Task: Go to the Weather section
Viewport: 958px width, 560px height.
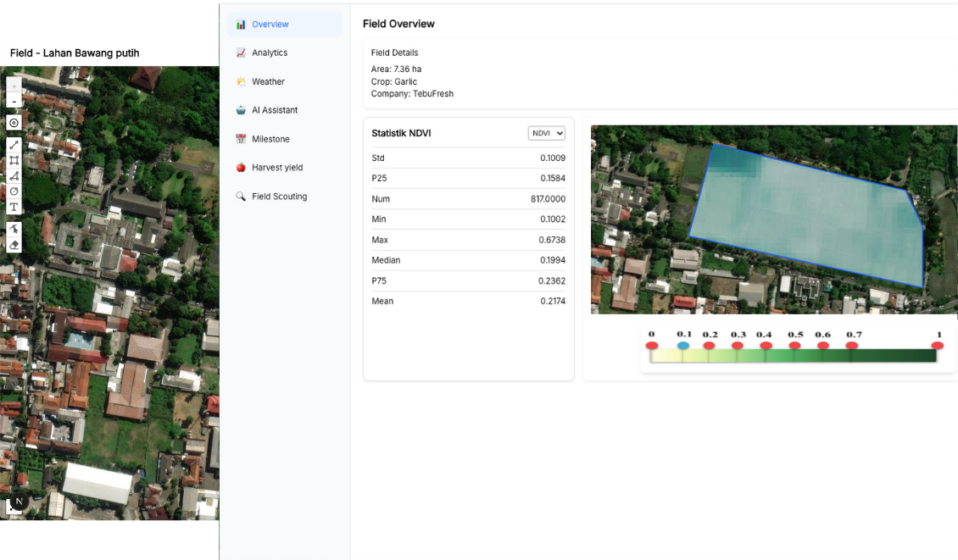Action: click(268, 81)
